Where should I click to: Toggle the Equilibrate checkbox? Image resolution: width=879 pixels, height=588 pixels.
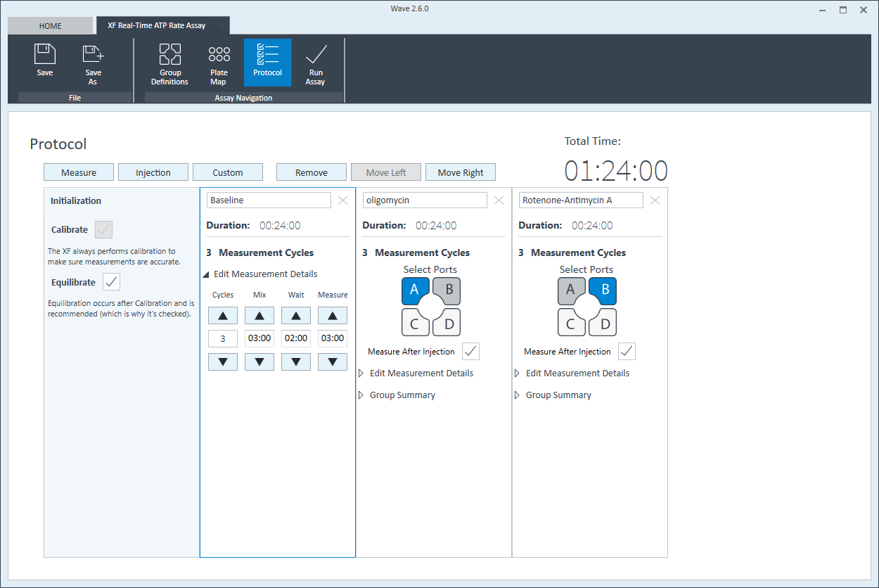coord(111,282)
